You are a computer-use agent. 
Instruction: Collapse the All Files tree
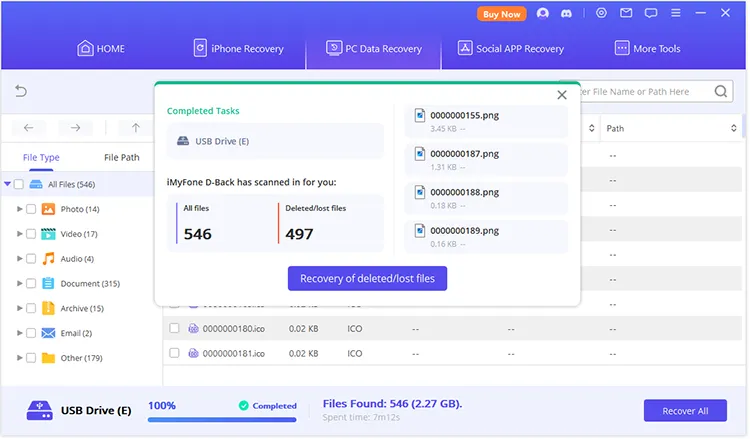click(7, 184)
